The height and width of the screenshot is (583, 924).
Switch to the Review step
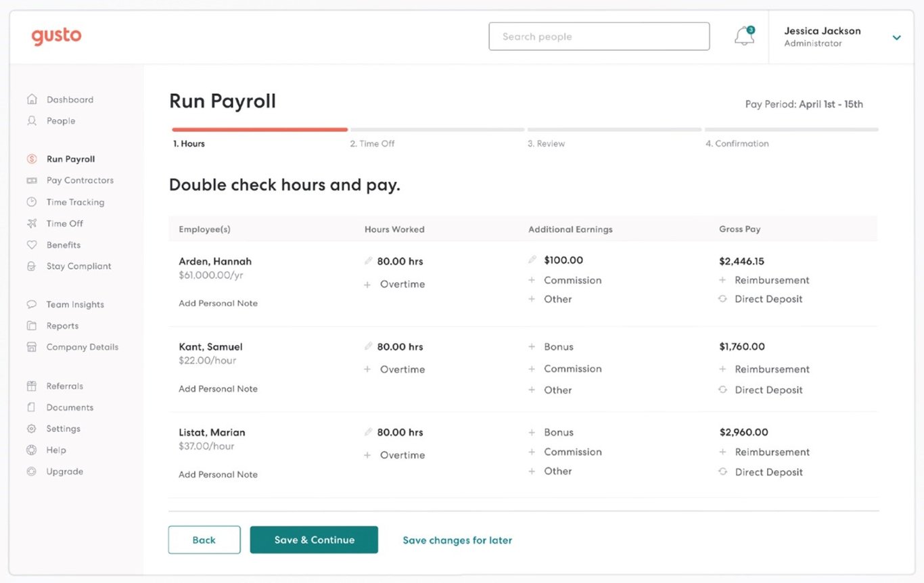coord(547,143)
